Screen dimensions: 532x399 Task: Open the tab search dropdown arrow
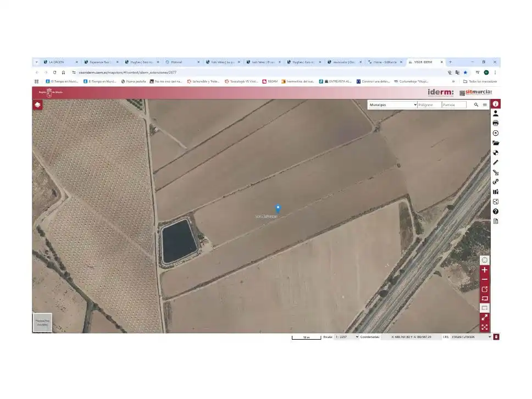(36, 62)
